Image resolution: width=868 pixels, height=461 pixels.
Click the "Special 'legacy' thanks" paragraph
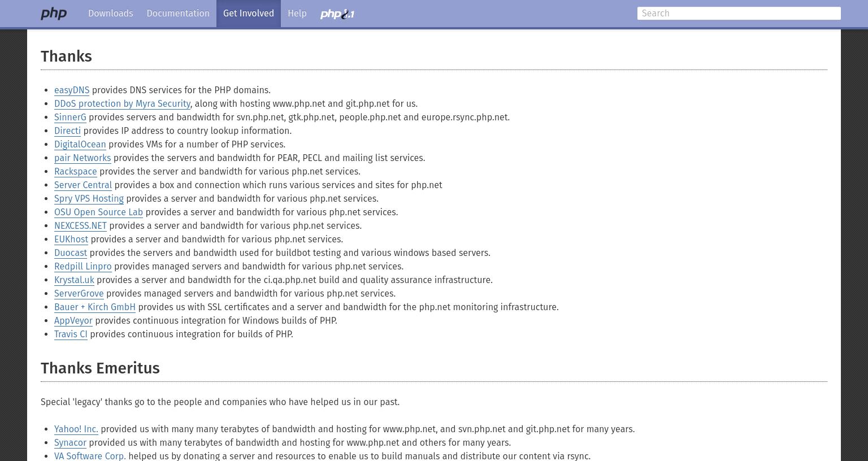pyautogui.click(x=220, y=402)
